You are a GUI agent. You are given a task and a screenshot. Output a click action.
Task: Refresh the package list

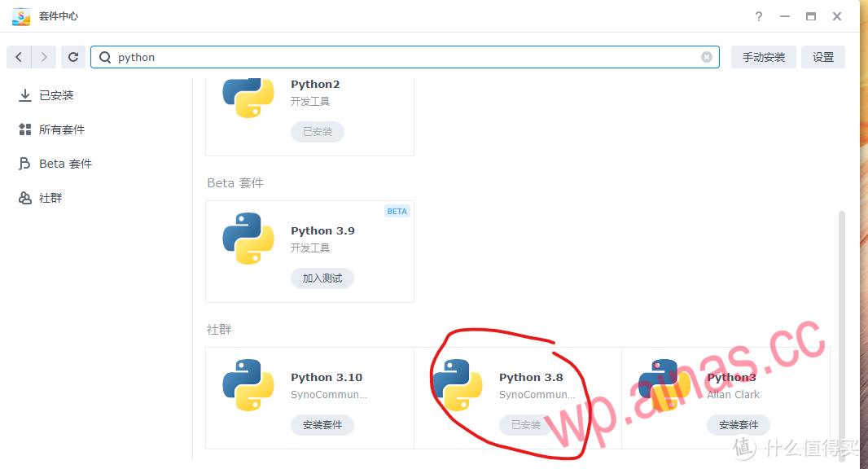click(73, 57)
